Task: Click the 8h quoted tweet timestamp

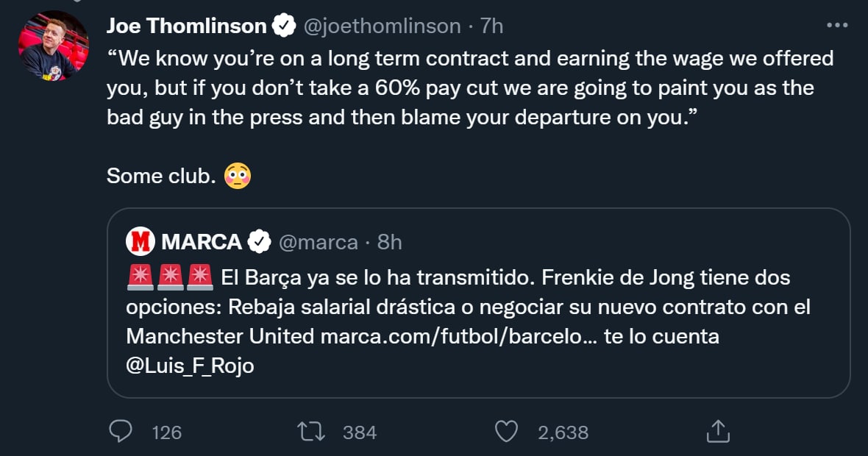Action: (389, 241)
